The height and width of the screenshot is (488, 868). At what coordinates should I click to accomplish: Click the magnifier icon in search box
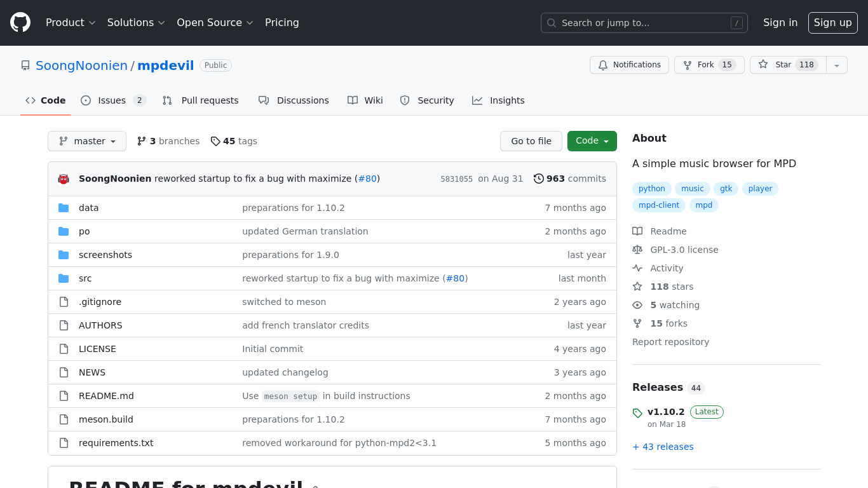[552, 23]
